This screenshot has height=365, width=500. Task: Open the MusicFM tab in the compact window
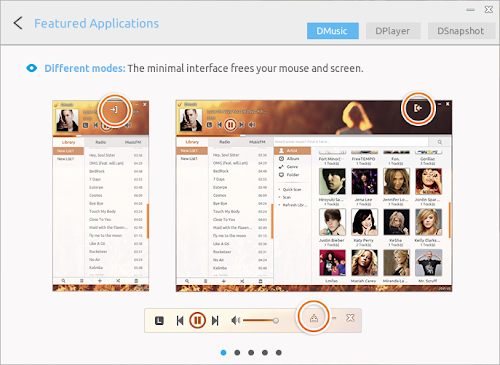pyautogui.click(x=133, y=142)
